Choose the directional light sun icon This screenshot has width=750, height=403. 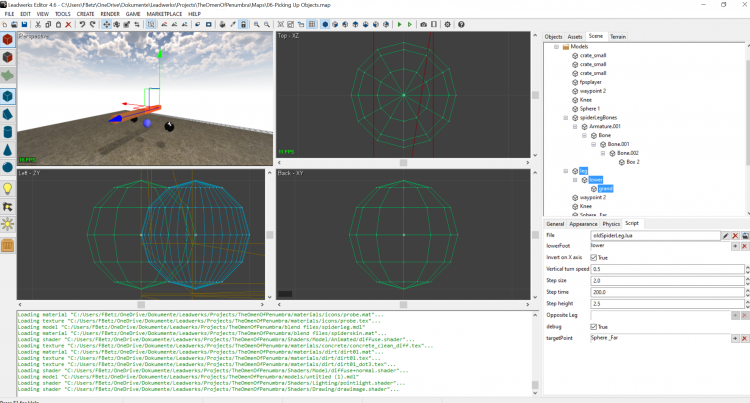coord(8,222)
